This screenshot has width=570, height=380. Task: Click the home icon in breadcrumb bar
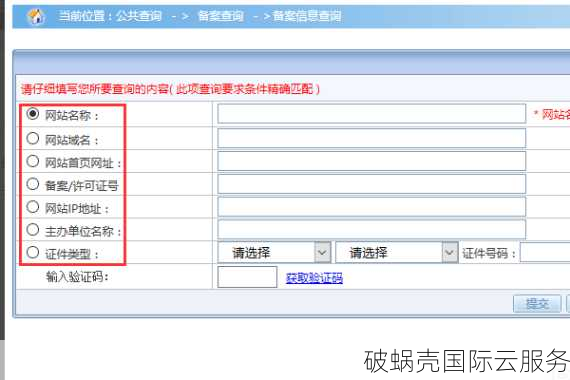pos(36,16)
